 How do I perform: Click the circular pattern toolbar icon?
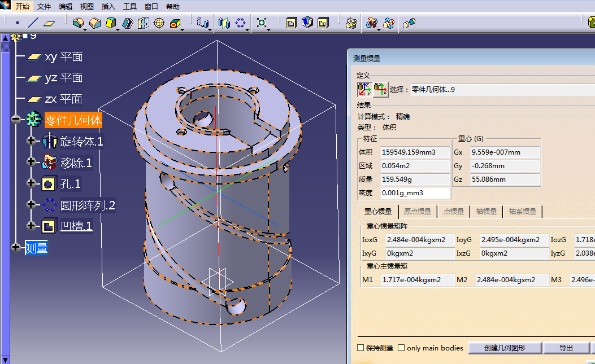[241, 23]
